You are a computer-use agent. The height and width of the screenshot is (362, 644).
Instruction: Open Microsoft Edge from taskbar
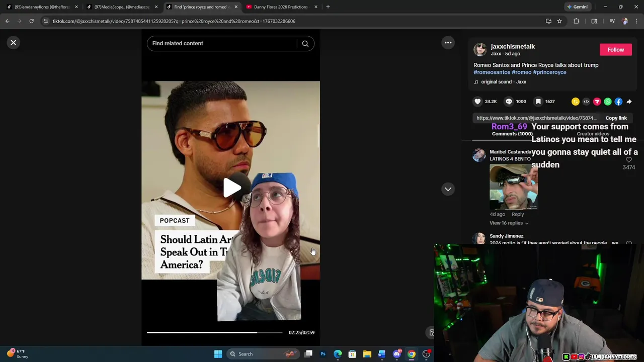(338, 354)
